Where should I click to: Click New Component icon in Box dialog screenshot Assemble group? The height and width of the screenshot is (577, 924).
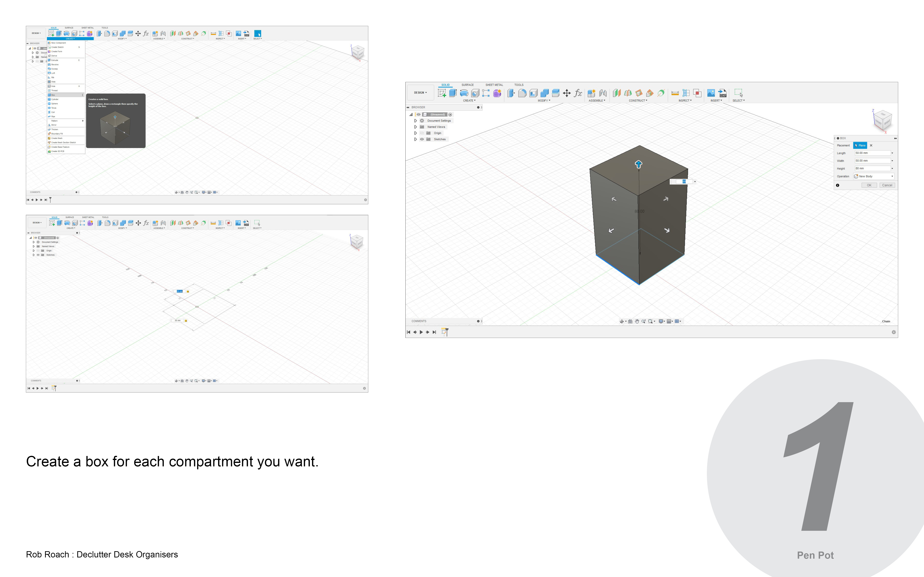pyautogui.click(x=592, y=93)
